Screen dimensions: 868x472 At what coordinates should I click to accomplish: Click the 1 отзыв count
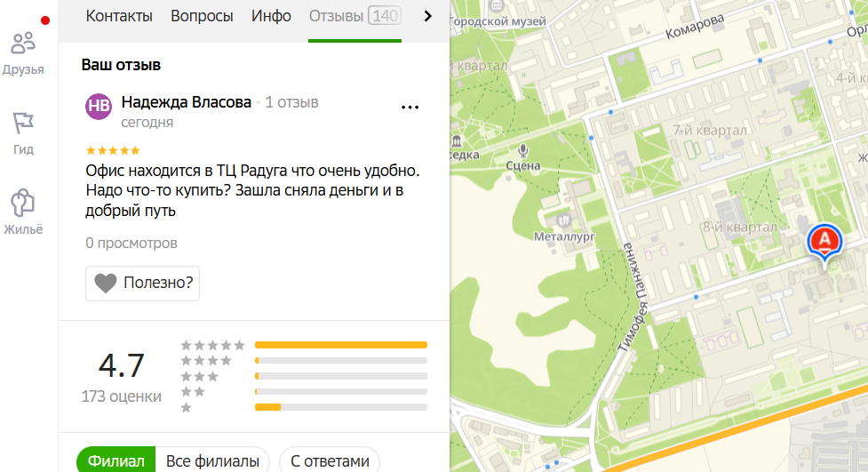pyautogui.click(x=291, y=102)
